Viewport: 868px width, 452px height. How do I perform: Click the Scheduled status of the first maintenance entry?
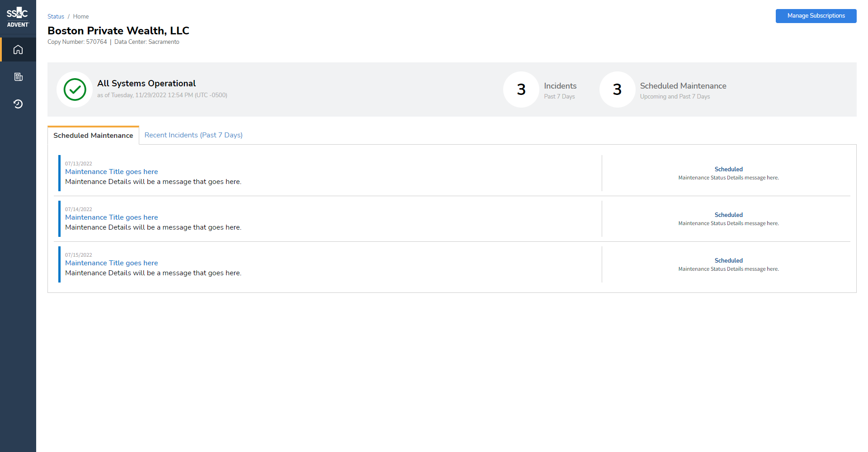[728, 169]
